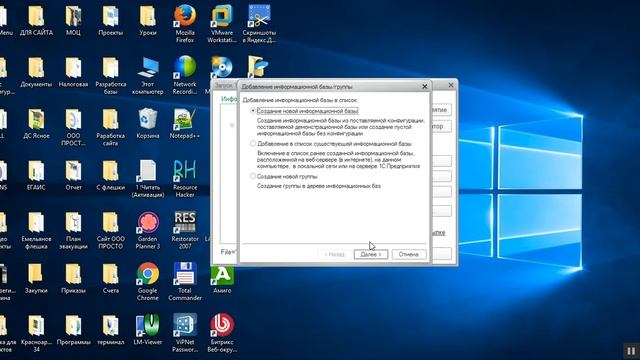The width and height of the screenshot is (640, 360).
Task: Open the ДЛЯ САЙТА folder icon
Action: pos(36,16)
